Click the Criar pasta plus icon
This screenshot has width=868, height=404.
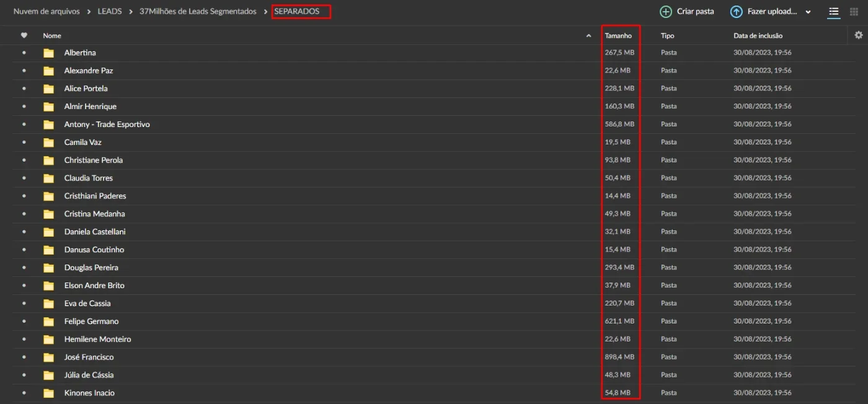(x=666, y=12)
